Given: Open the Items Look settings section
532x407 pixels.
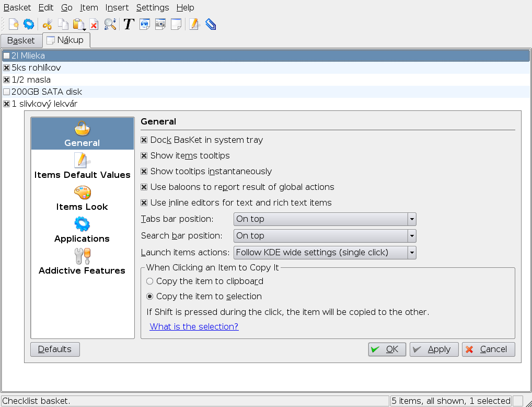Looking at the screenshot, I should coord(82,199).
